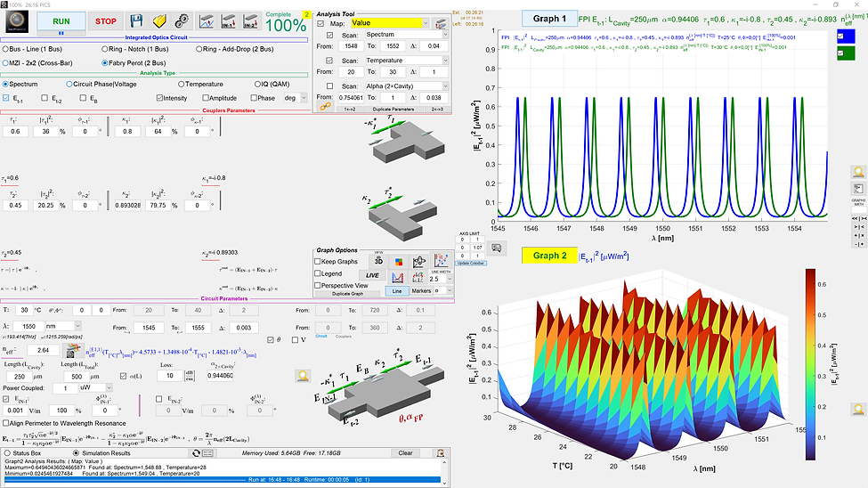Click the IN-1 input toolbar icon
Image resolution: width=868 pixels, height=488 pixels.
pyautogui.click(x=228, y=21)
